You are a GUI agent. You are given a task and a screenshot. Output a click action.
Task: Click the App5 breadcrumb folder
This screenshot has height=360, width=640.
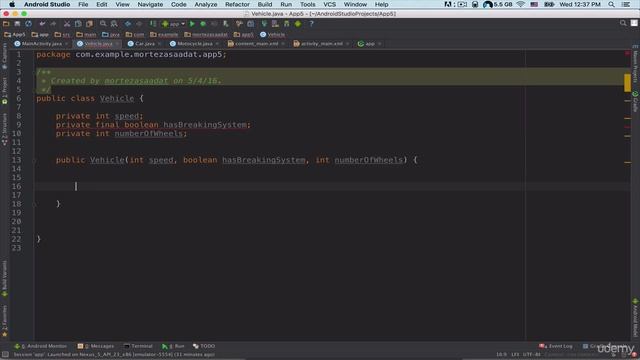click(x=15, y=35)
